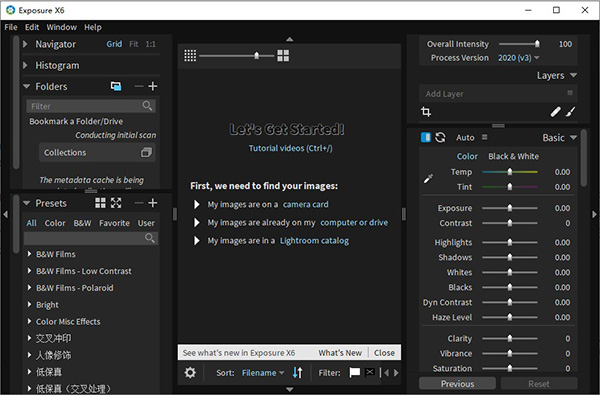The width and height of the screenshot is (600, 395).
Task: Open the Window menu
Action: [62, 27]
